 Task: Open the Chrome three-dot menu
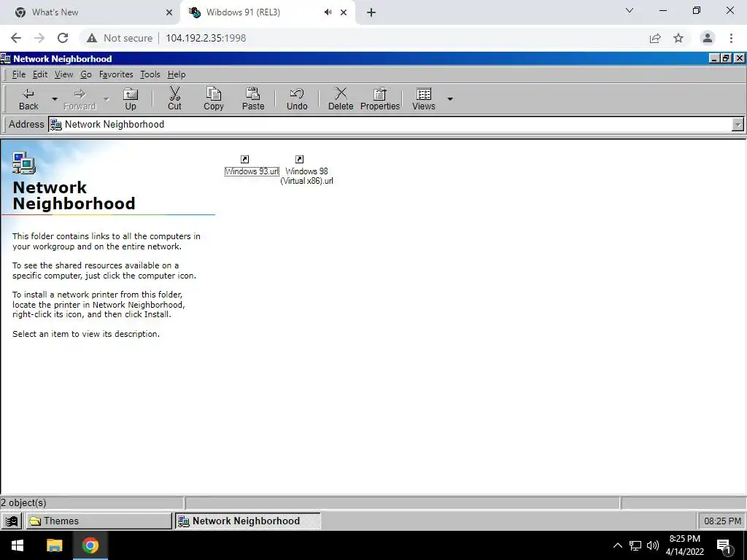point(731,38)
